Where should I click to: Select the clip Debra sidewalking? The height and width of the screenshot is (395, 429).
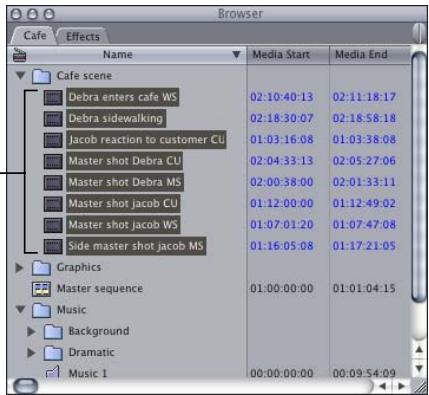pyautogui.click(x=116, y=118)
